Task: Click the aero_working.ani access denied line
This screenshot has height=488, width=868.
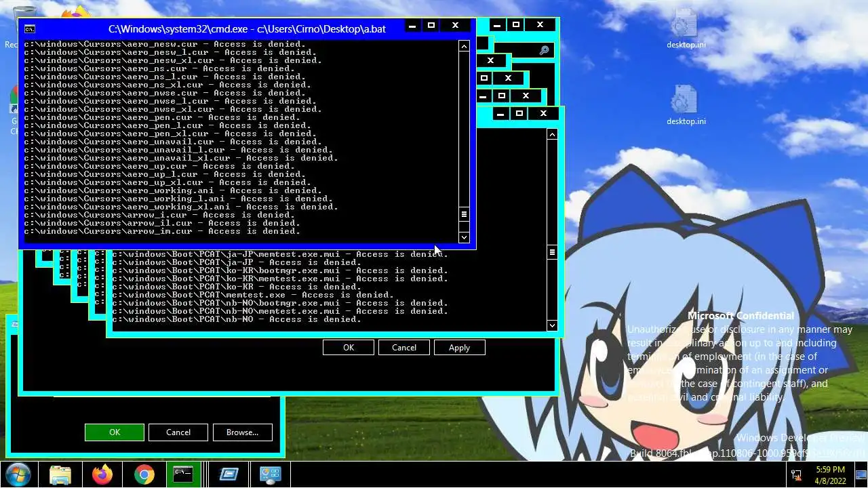Action: 173,190
